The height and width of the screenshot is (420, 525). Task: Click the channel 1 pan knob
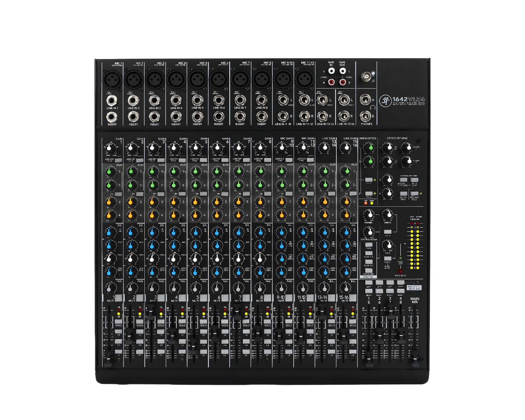coord(109,287)
